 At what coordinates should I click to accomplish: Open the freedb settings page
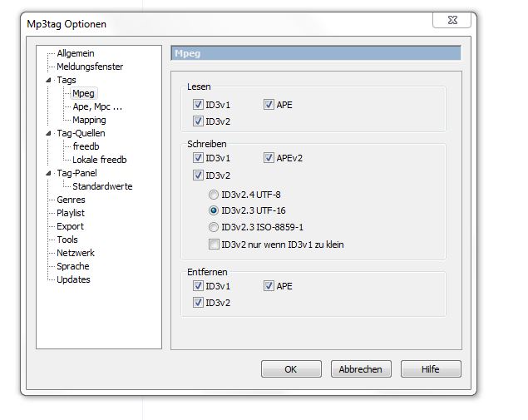pyautogui.click(x=86, y=146)
